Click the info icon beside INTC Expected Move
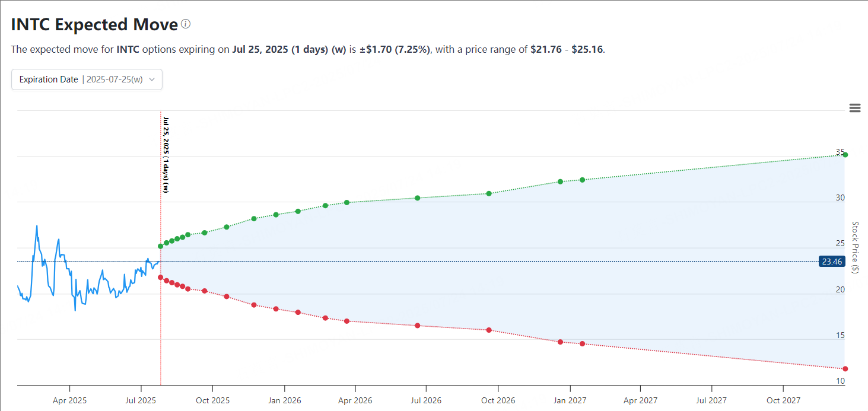868x411 pixels. [x=186, y=24]
